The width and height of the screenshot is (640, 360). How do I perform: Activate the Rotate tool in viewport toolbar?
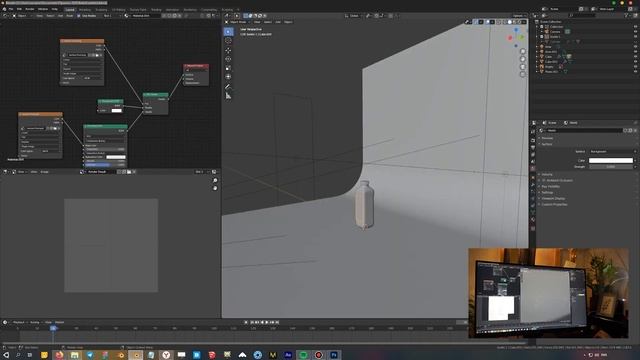coord(229,59)
